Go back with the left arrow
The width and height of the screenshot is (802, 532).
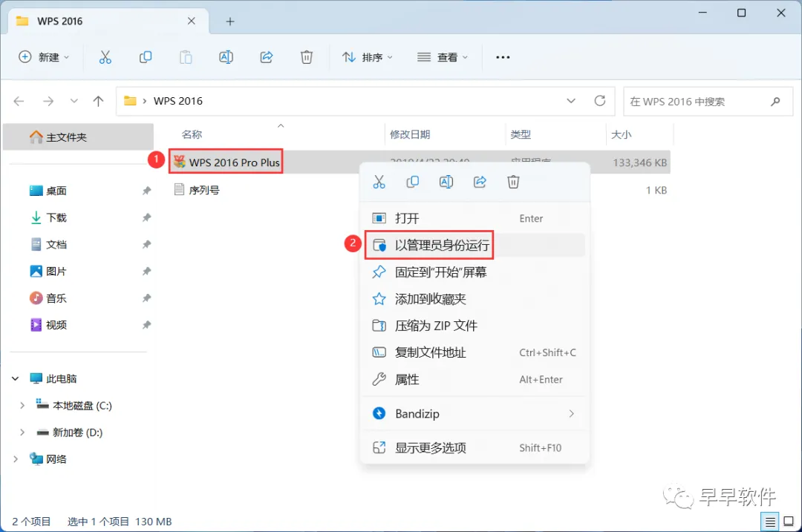19,101
